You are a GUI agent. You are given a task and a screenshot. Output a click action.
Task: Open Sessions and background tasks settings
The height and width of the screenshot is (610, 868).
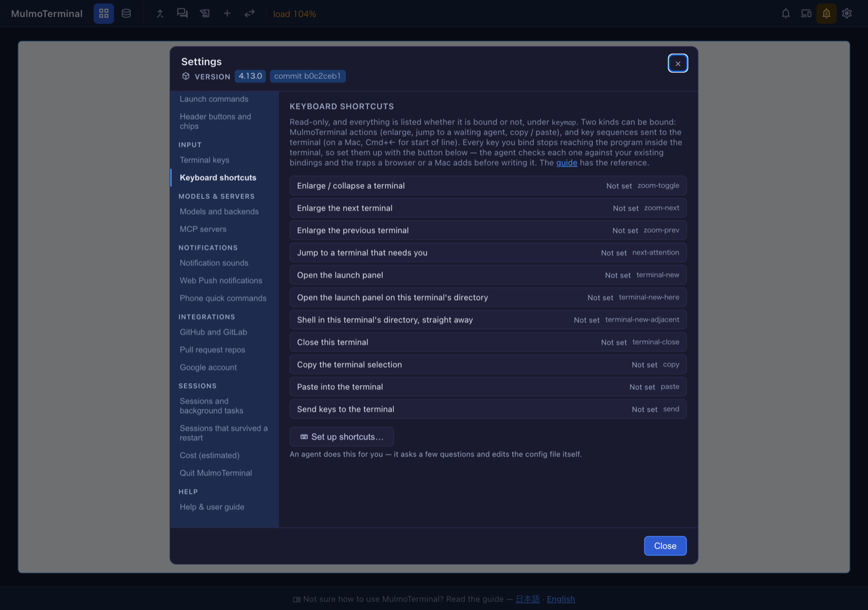click(x=224, y=406)
